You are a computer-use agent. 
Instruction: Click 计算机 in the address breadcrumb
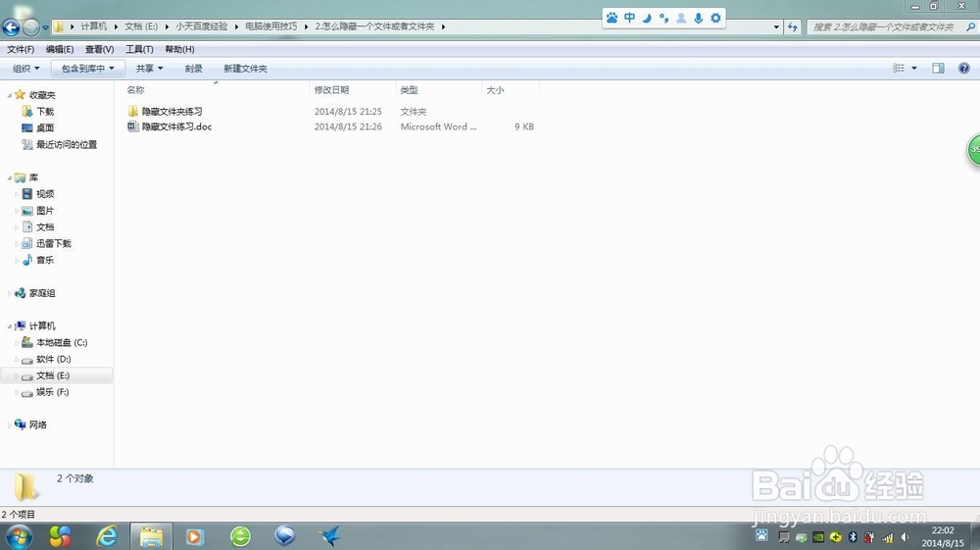94,26
